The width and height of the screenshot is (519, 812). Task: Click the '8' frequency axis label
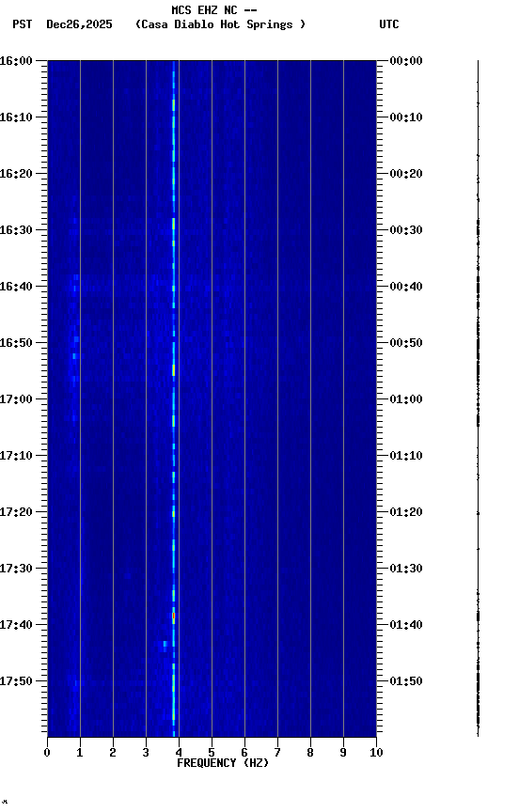[310, 753]
